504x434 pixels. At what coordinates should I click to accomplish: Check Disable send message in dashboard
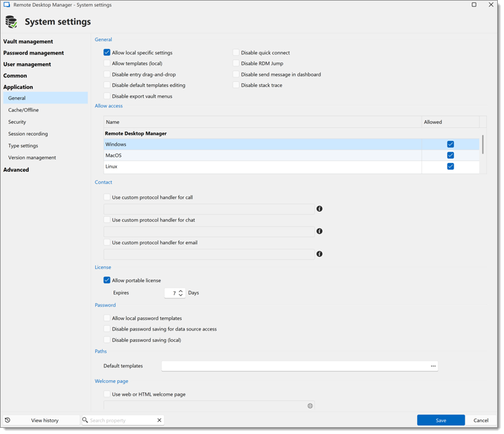236,74
